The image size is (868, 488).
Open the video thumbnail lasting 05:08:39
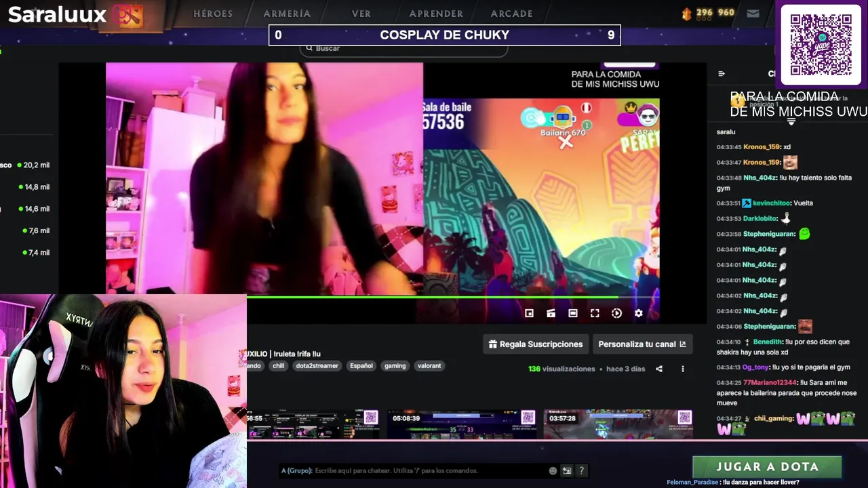[461, 424]
